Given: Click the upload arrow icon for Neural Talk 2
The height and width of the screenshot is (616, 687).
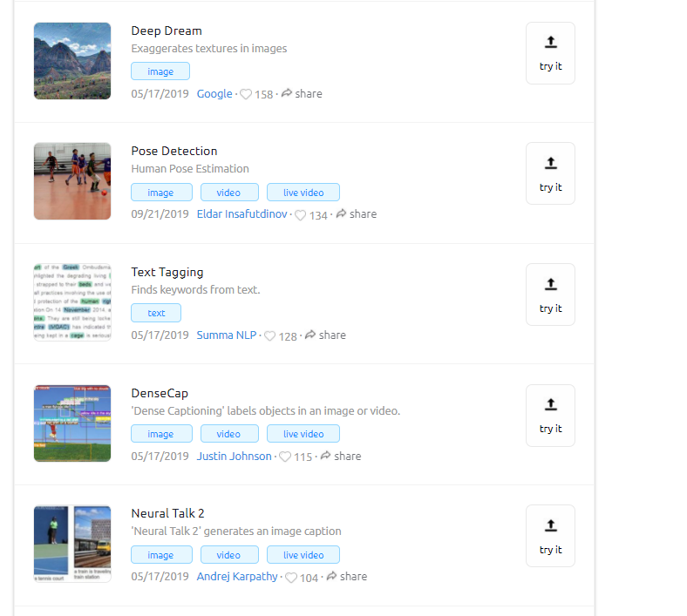Looking at the screenshot, I should coord(551,525).
